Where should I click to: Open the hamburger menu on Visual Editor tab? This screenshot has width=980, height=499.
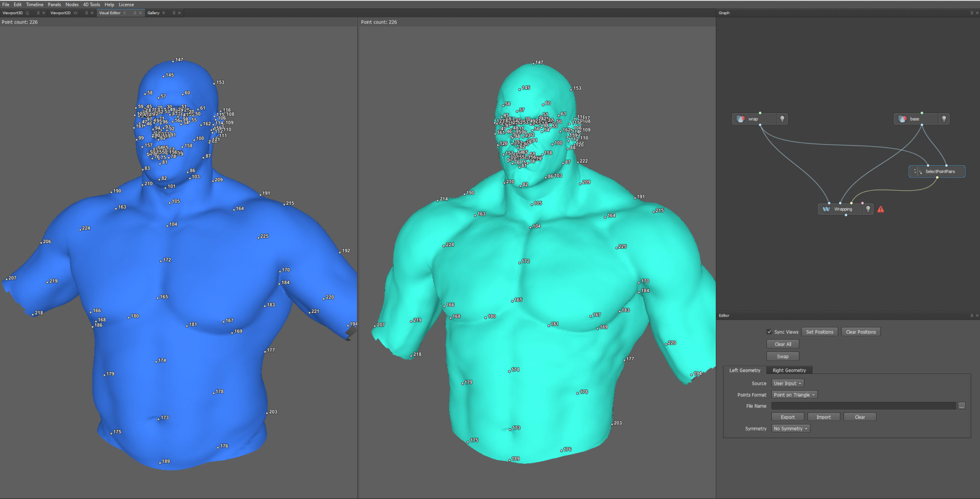click(135, 13)
